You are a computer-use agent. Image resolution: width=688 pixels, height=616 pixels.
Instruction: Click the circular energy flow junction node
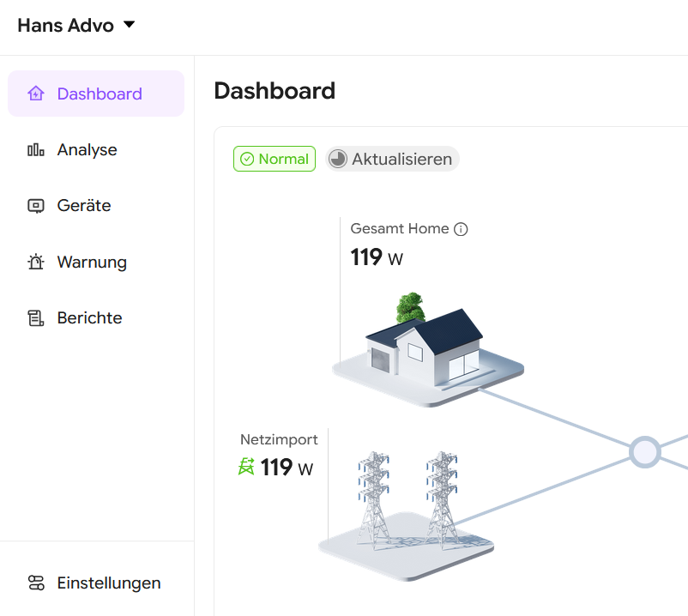(x=645, y=452)
